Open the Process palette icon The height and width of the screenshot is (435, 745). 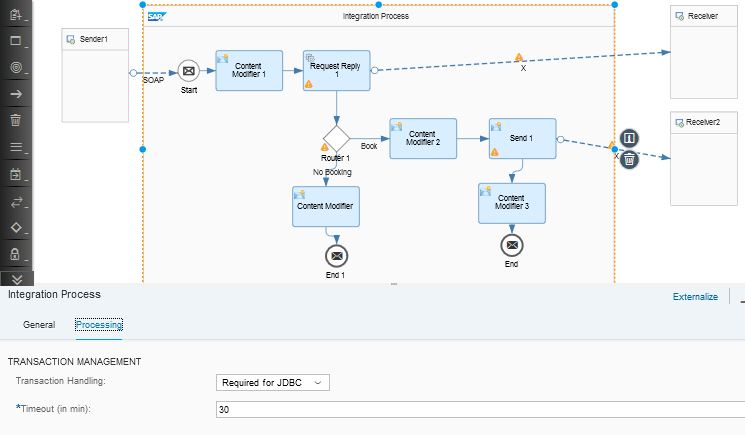coord(16,41)
